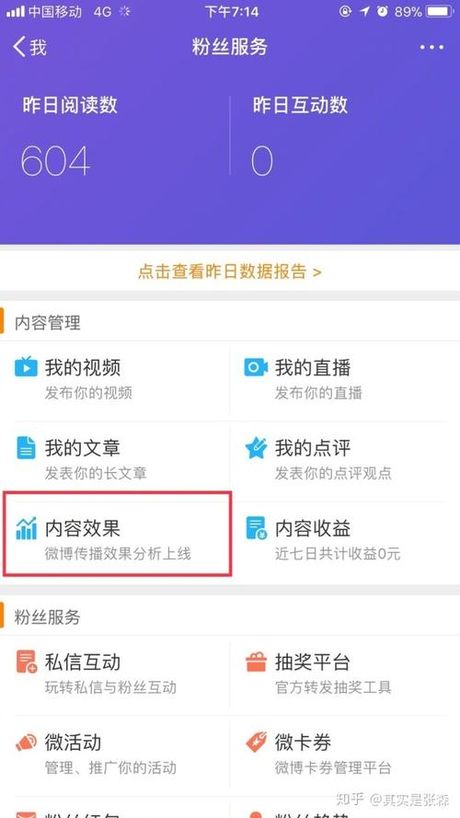
Task: Open the 我的直播 camera icon
Action: (x=256, y=368)
